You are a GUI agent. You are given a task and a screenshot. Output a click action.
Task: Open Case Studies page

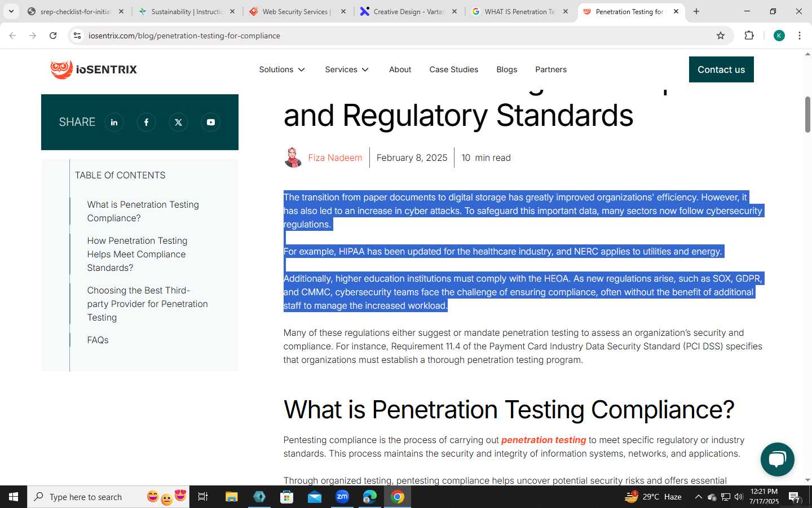(x=453, y=69)
